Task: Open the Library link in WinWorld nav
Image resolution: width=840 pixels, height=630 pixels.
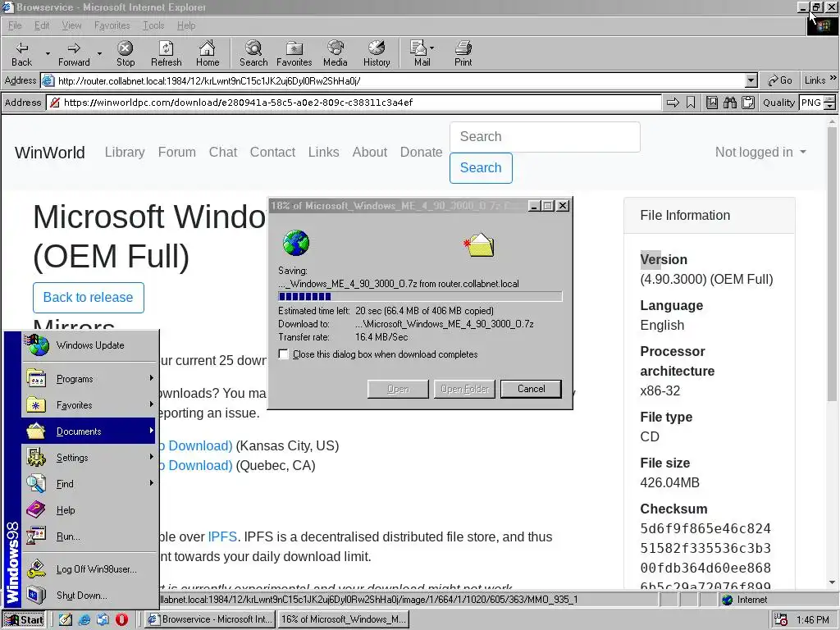Action: 125,152
